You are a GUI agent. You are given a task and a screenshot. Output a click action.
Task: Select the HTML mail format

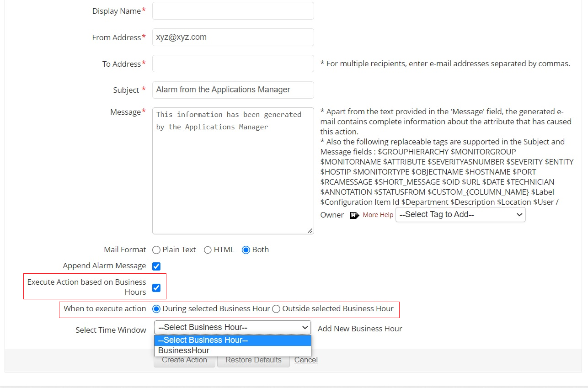(x=208, y=250)
